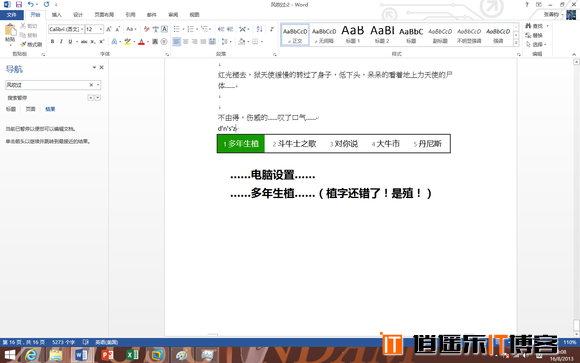Click the Save icon in quick access toolbar

pos(18,4)
